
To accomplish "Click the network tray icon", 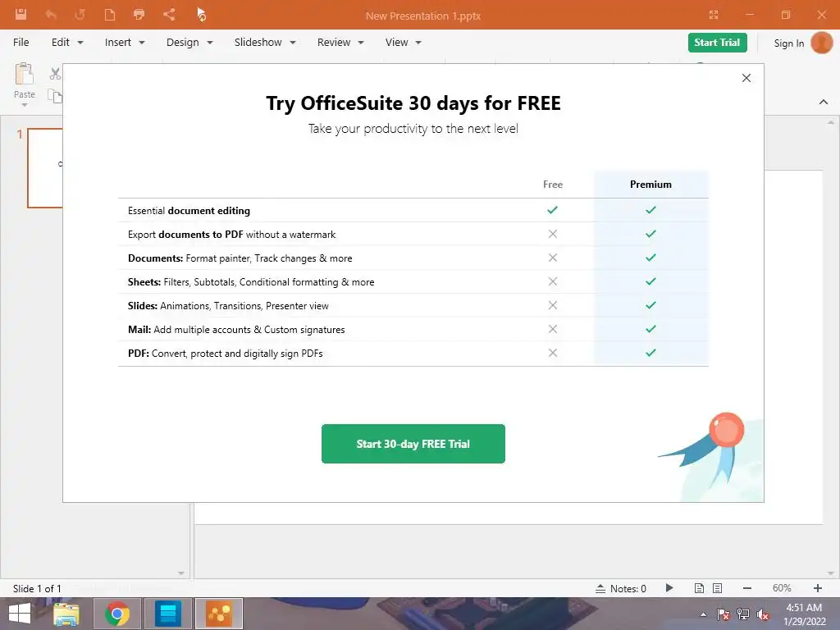I will pyautogui.click(x=743, y=614).
